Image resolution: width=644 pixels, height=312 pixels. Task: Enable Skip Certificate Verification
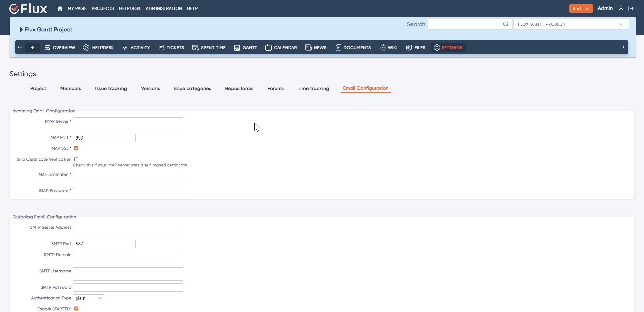coord(76,159)
